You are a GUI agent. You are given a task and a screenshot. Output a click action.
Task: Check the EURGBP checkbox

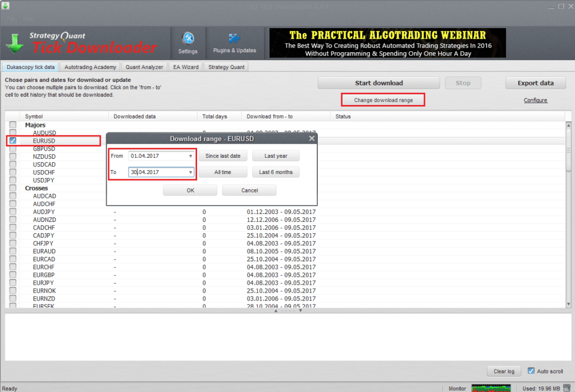pyautogui.click(x=13, y=275)
